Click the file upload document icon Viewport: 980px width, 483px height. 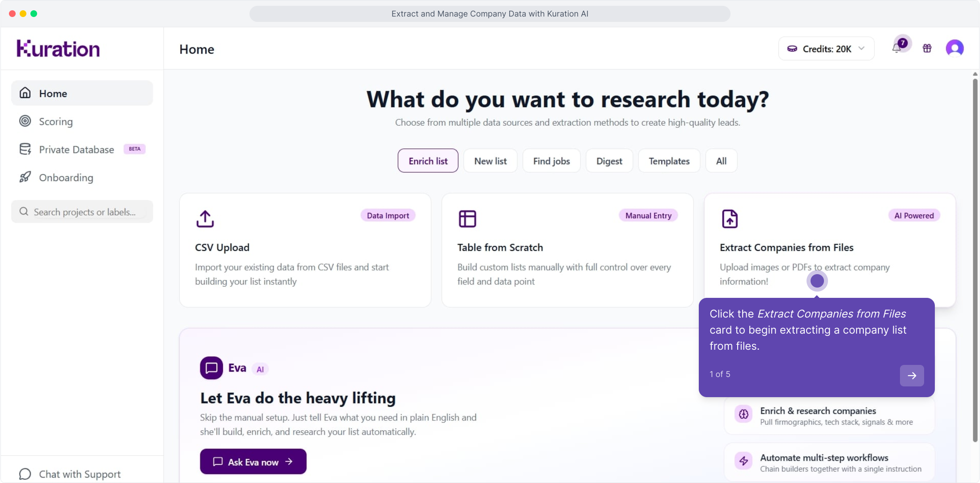click(730, 219)
